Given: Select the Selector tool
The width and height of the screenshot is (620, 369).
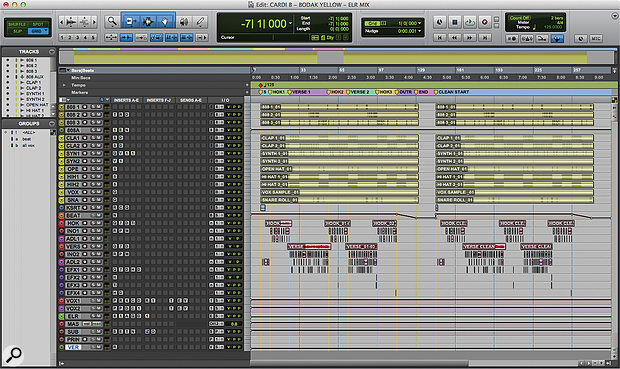Looking at the screenshot, I should tap(148, 21).
